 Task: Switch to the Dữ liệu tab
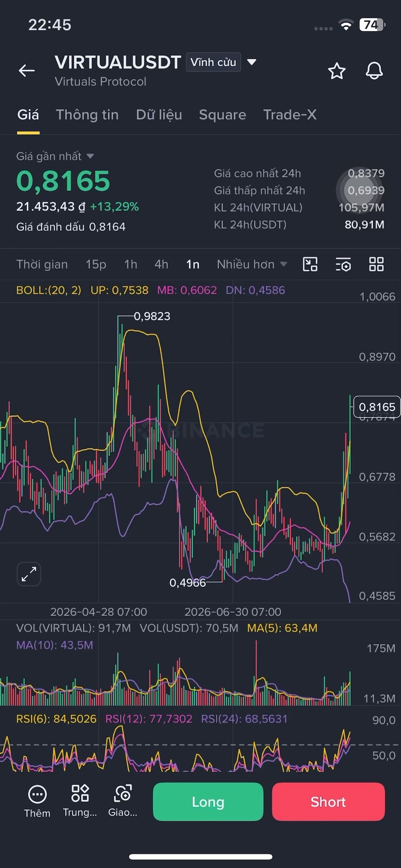coord(159,115)
